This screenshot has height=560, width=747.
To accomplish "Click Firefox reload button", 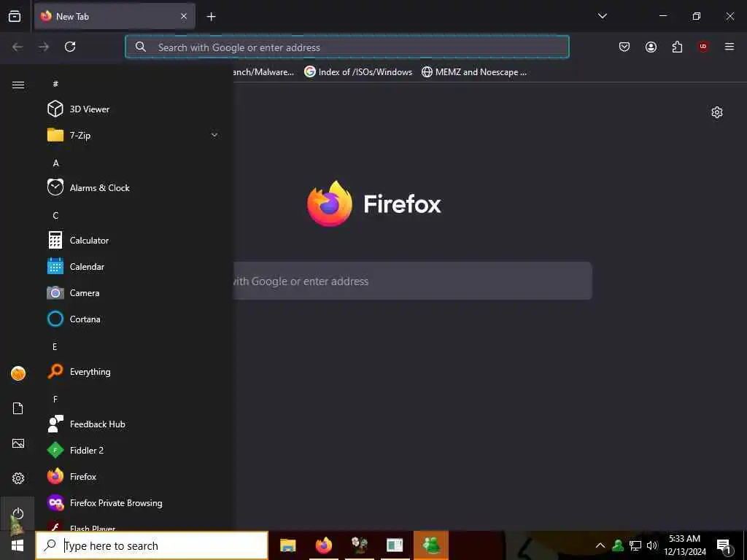I will point(70,47).
